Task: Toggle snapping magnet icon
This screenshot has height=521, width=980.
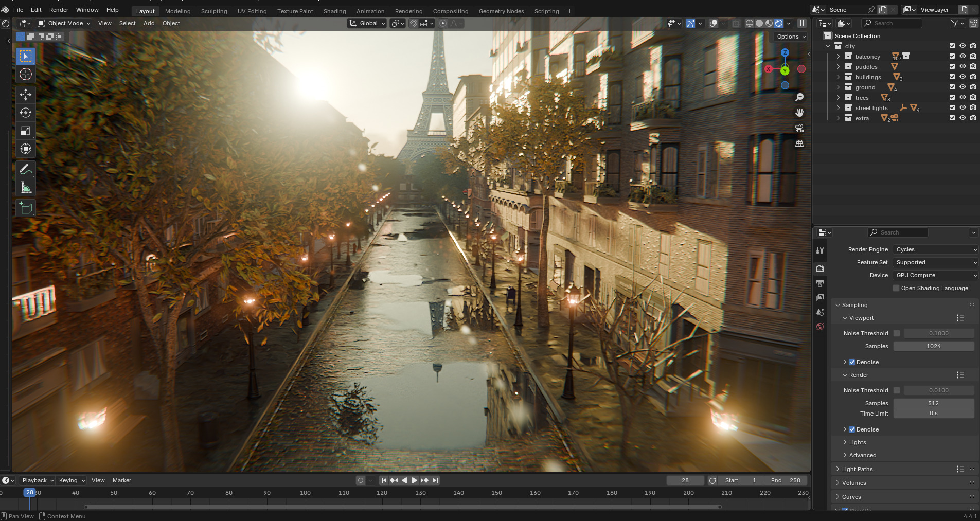Action: (x=413, y=23)
